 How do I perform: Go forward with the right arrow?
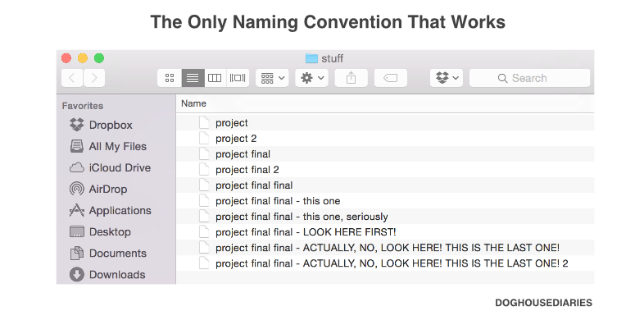tap(94, 78)
